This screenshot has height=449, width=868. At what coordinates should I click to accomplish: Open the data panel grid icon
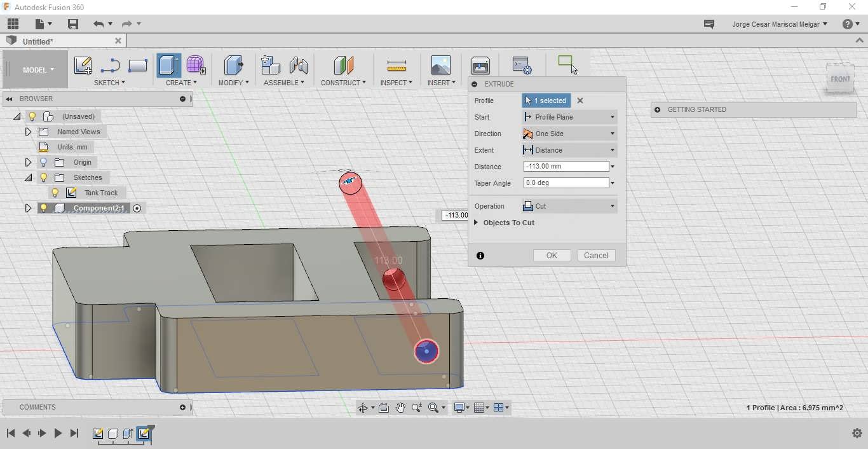[x=13, y=24]
